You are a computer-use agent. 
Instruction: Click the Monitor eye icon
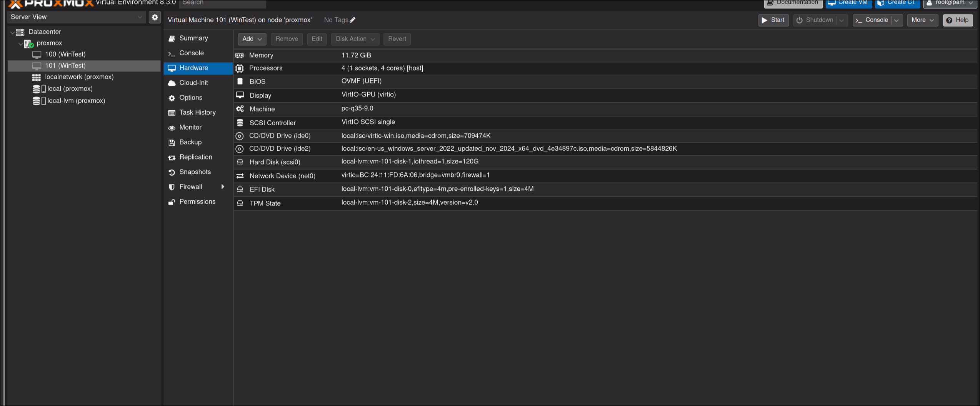172,128
